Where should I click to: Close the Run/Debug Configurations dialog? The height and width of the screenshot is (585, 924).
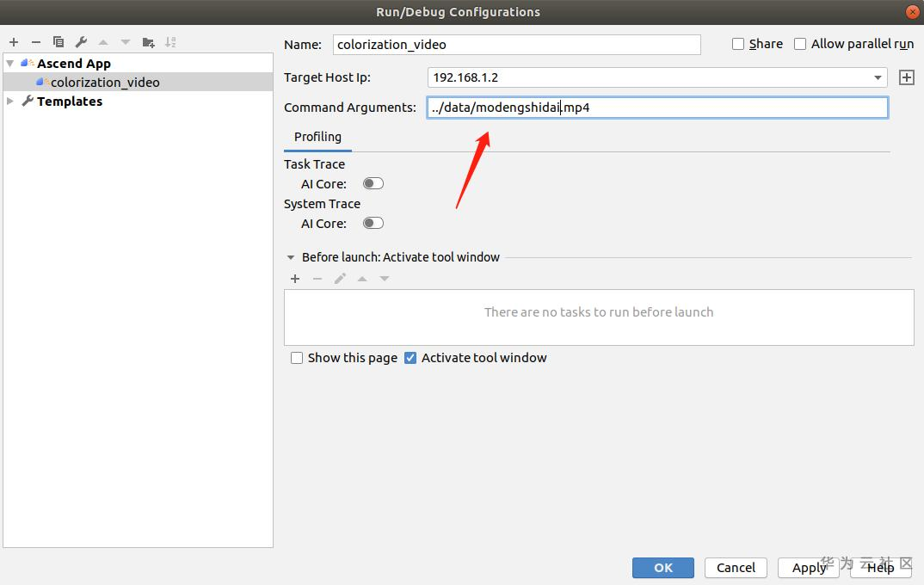pos(913,12)
